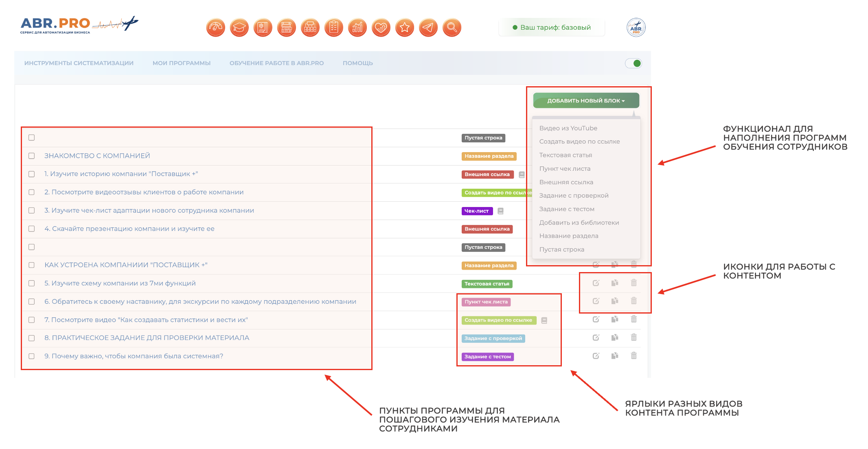This screenshot has width=868, height=449.
Task: Check the box for 9. Почему важно
Action: pos(31,356)
